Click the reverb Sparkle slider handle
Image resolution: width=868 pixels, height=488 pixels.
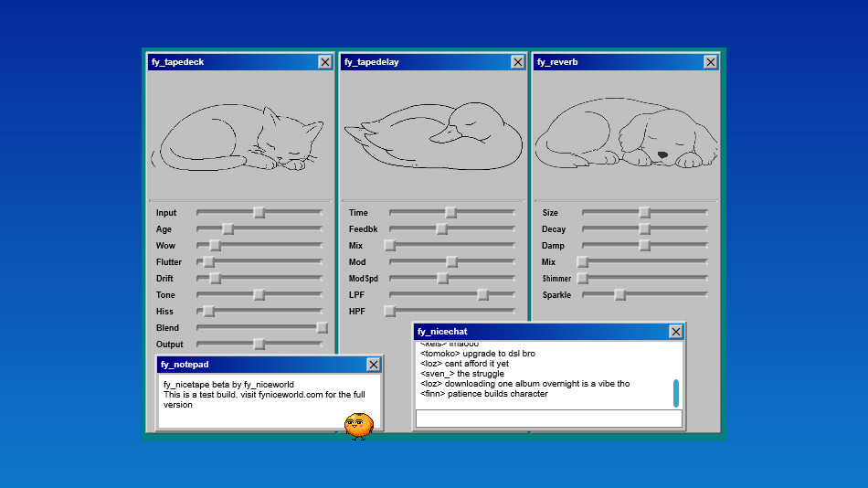click(x=619, y=294)
